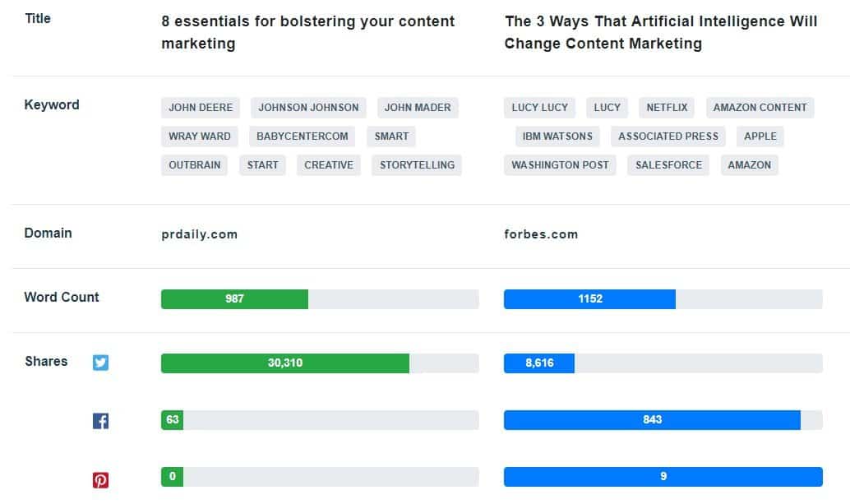Click the green 30,310 Twitter shares bar
The height and width of the screenshot is (504, 850).
coord(284,363)
